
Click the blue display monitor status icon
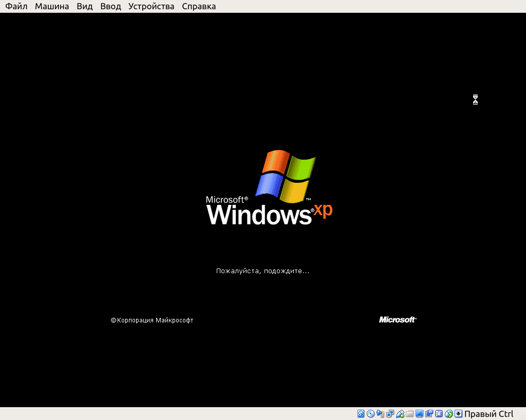[x=419, y=414]
